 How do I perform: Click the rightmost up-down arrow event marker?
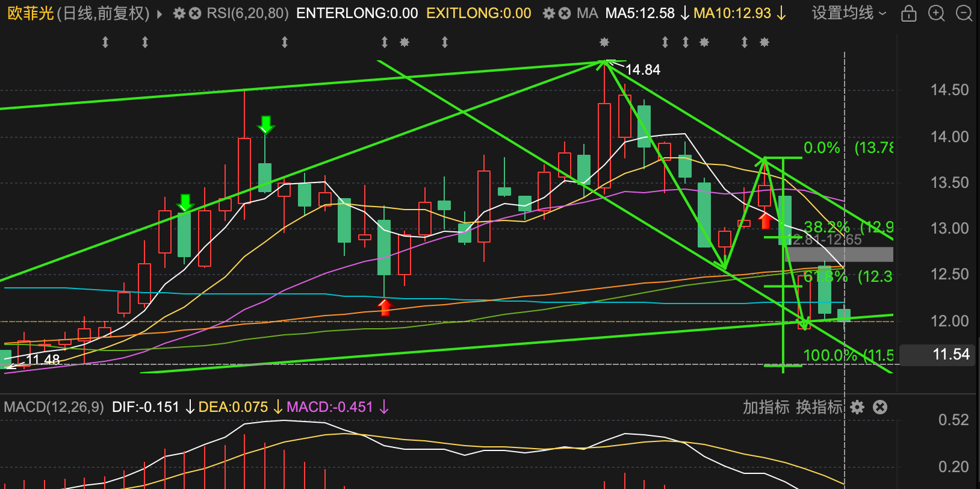point(745,42)
